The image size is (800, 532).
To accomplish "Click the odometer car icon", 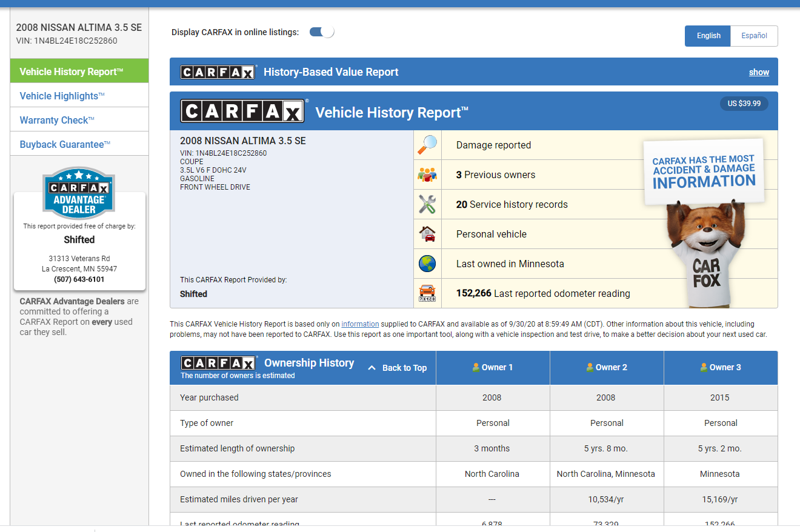I will click(x=427, y=293).
